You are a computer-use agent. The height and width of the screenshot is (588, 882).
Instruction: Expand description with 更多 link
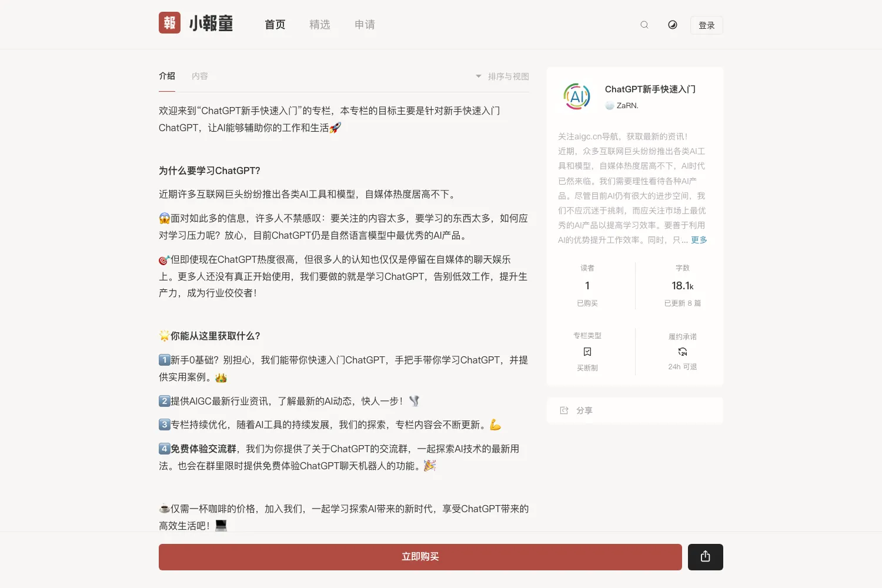[699, 240]
